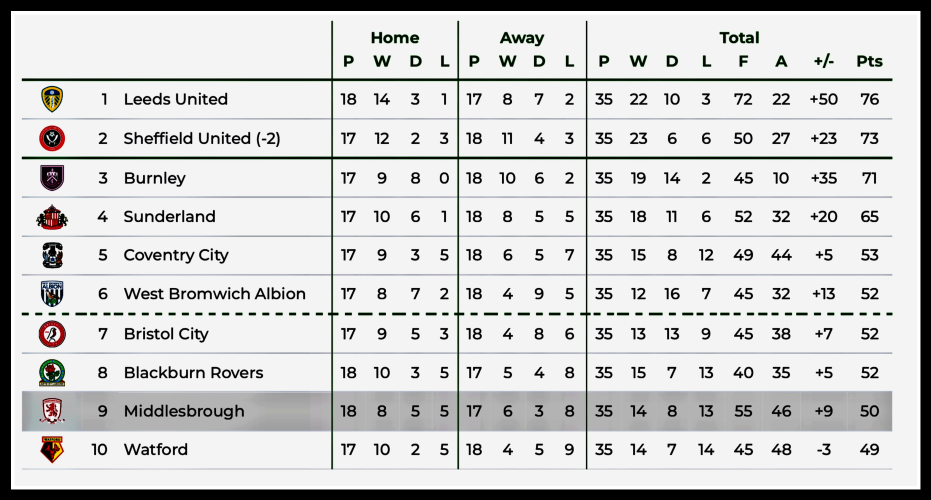Select the Sunderland club badge
The width and height of the screenshot is (931, 500).
52,216
